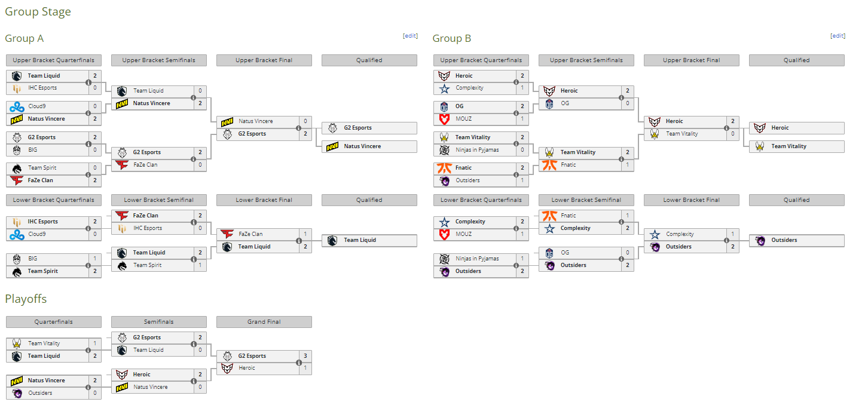This screenshot has height=408, width=868.
Task: Click FaZe Clan logo in Lower Bracket Final
Action: (x=227, y=234)
